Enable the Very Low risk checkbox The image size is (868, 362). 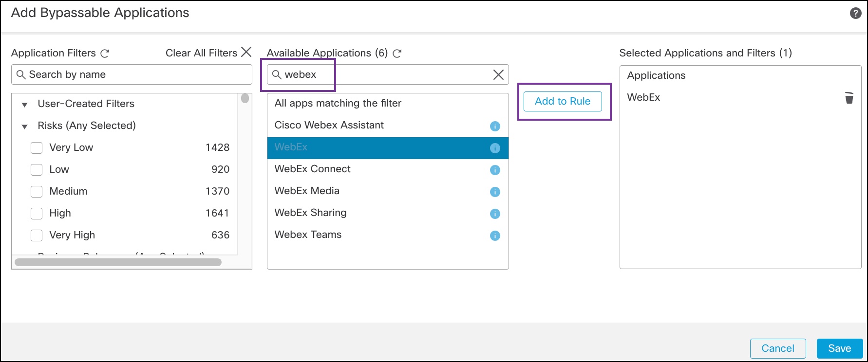click(37, 148)
